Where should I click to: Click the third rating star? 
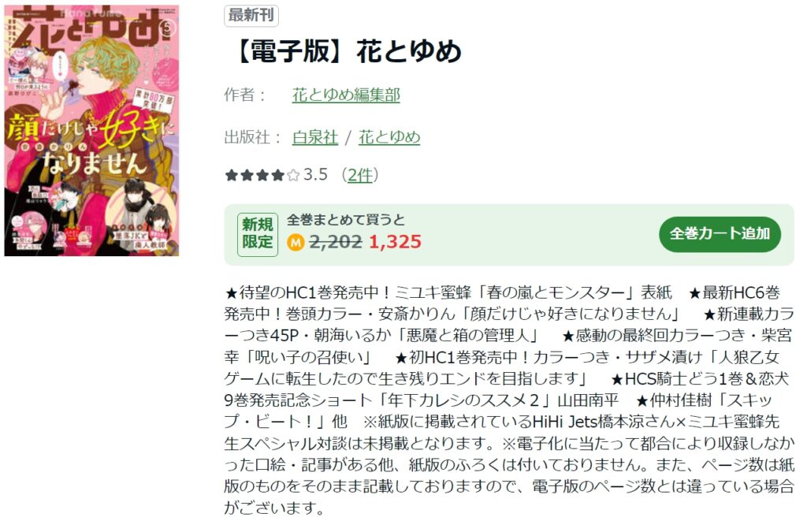[262, 176]
